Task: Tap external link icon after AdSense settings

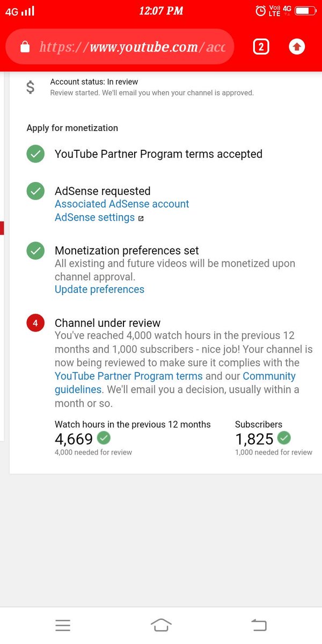Action: coord(141,218)
